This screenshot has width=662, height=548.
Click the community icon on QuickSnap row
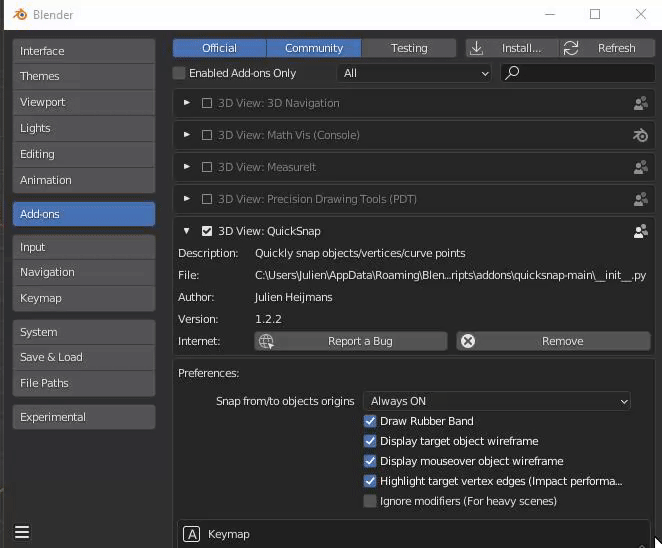[640, 231]
